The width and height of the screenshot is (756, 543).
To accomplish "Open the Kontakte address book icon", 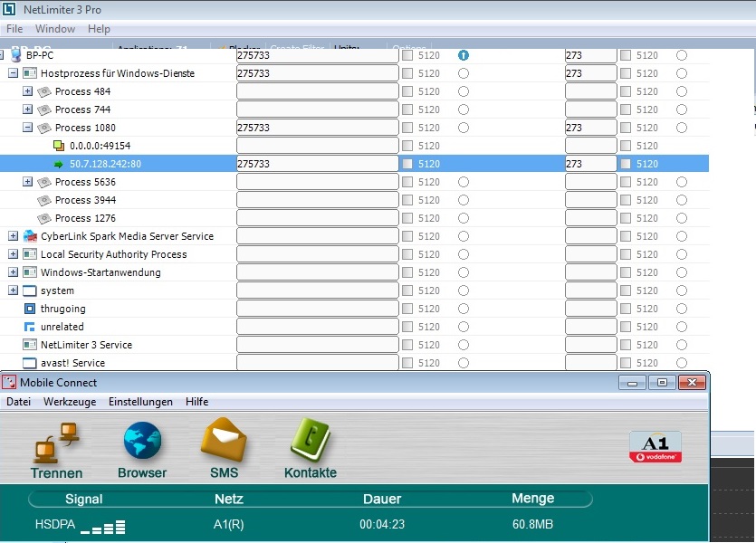I will 311,440.
